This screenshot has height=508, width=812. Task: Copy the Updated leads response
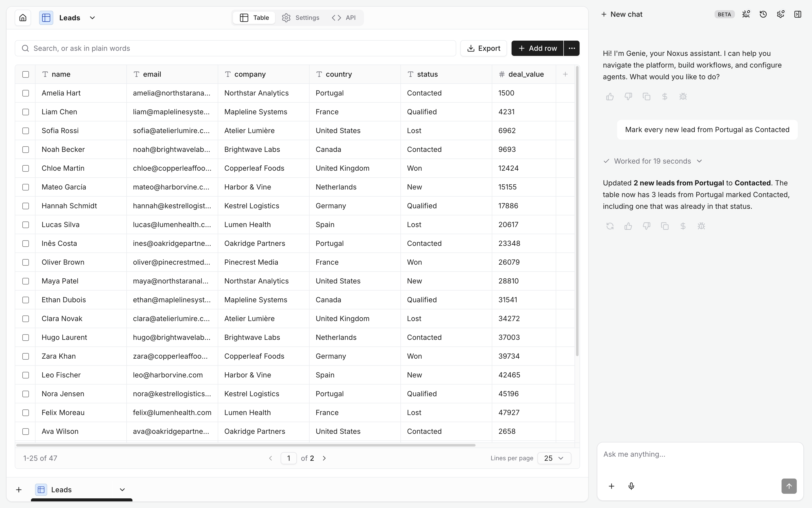[665, 226]
